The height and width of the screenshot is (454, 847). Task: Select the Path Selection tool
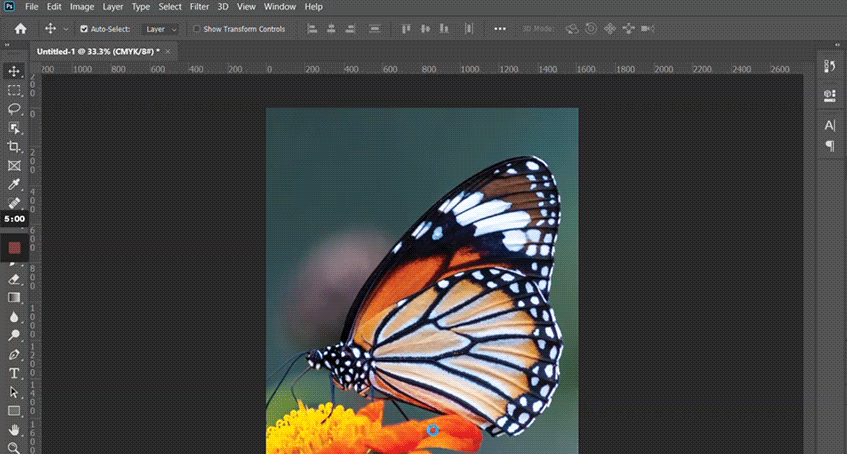14,392
